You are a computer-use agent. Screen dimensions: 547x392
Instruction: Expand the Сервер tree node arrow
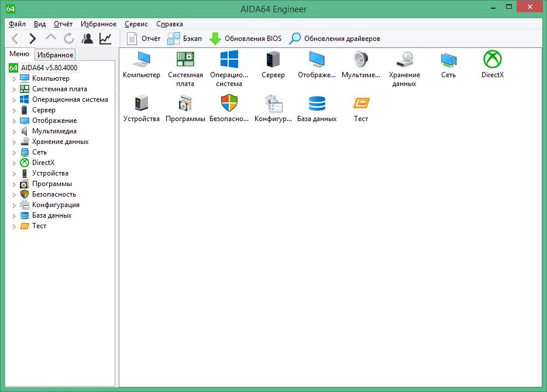14,111
